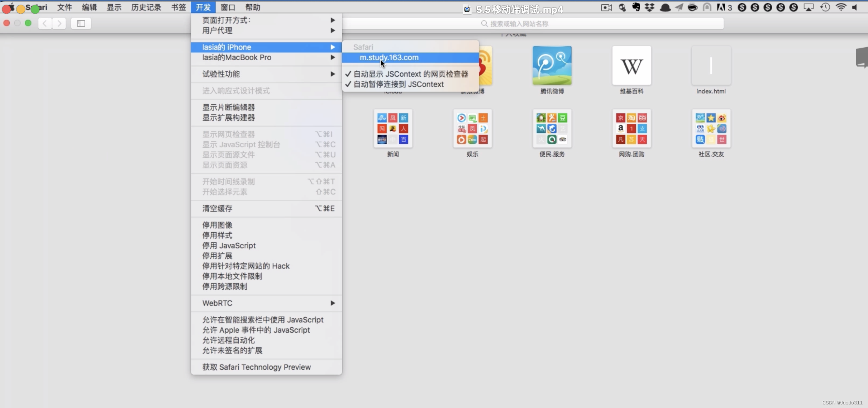The image size is (868, 408).
Task: Expand 试验性功能 submenu
Action: point(266,74)
